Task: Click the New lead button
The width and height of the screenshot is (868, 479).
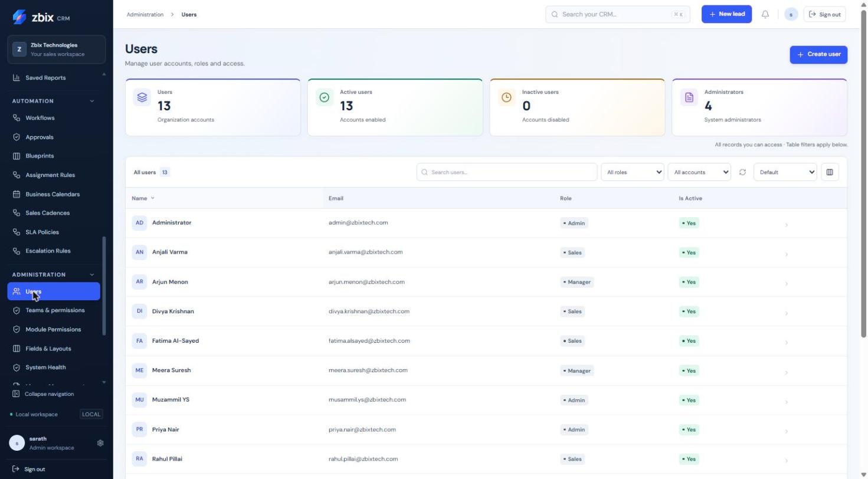Action: pyautogui.click(x=726, y=14)
